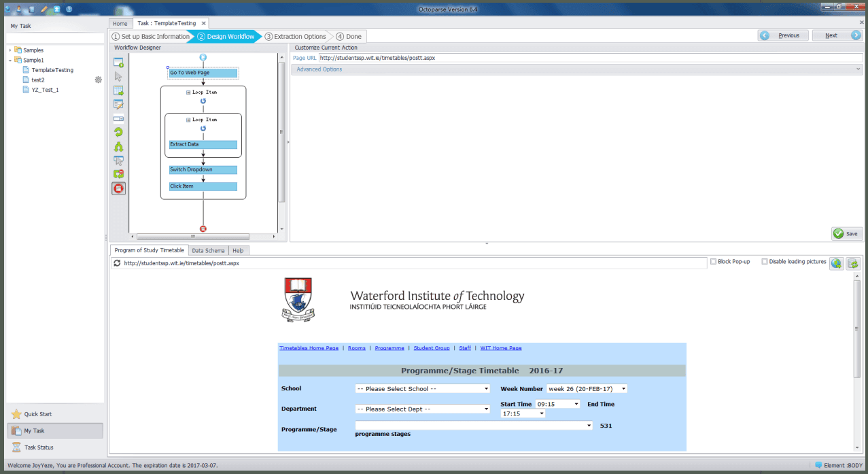This screenshot has height=474, width=868.
Task: Open the School dropdown
Action: tap(422, 389)
